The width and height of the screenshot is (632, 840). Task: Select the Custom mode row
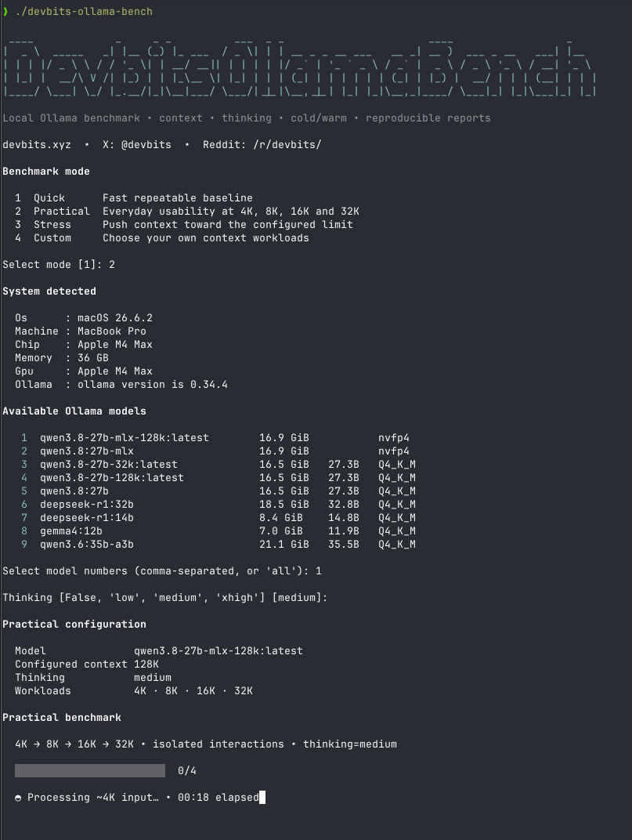coord(162,238)
